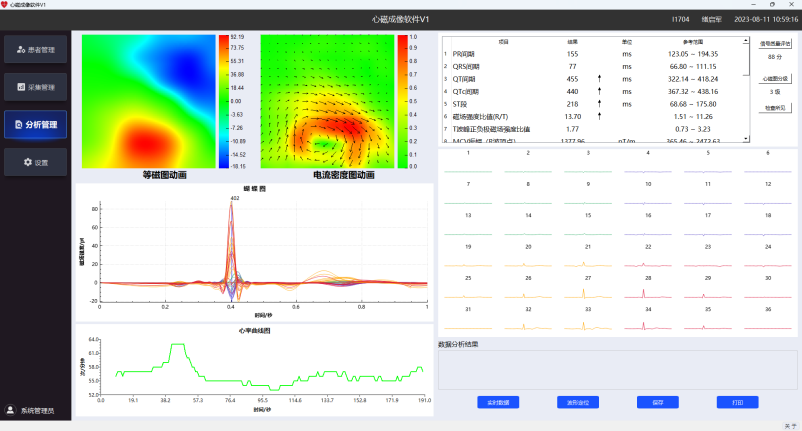
Task: Click the 心磁图分级 grading button
Action: [x=775, y=79]
